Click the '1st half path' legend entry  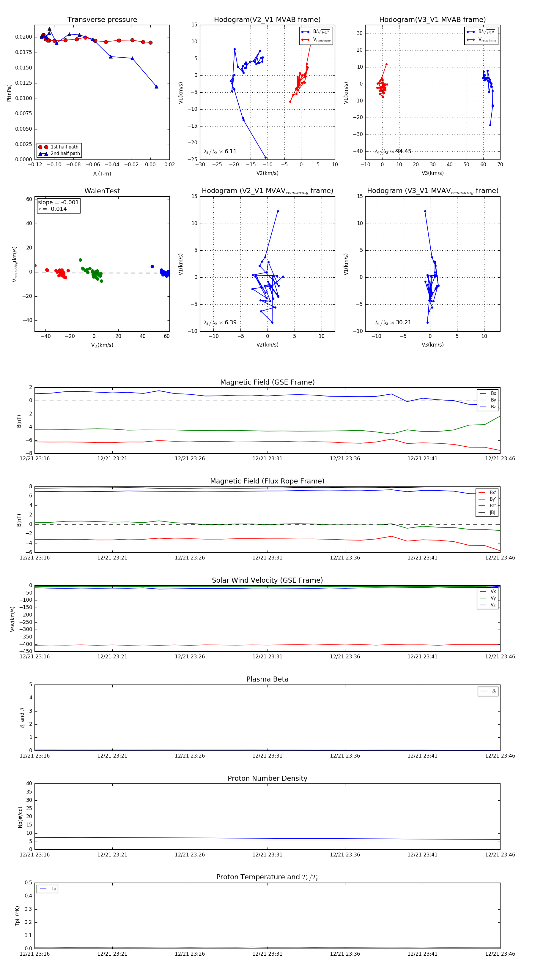click(x=59, y=147)
